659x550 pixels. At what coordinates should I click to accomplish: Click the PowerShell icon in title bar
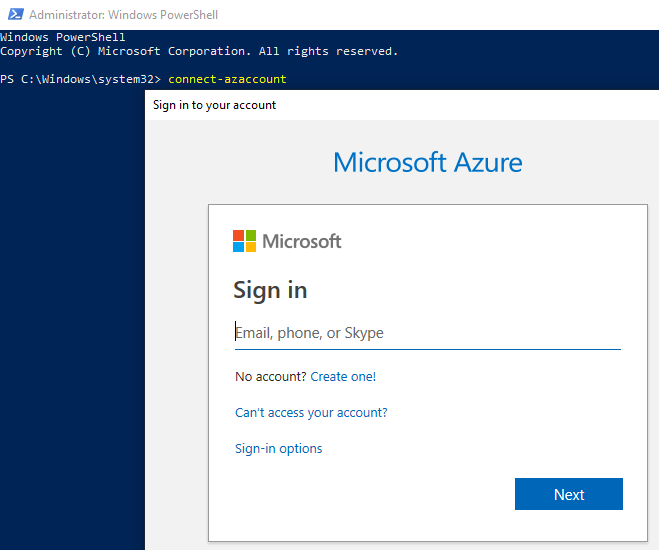[x=13, y=15]
